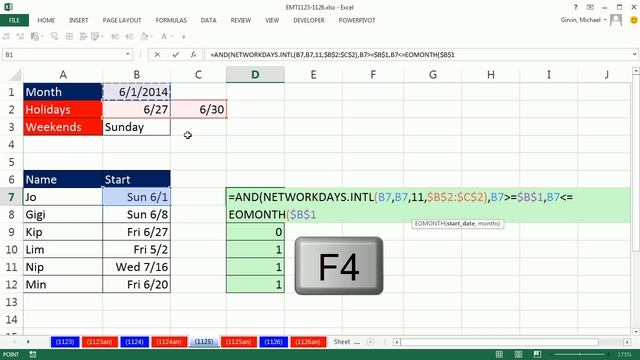640x360 pixels.
Task: Go to previous sheet tab arrow
Action: 14,342
